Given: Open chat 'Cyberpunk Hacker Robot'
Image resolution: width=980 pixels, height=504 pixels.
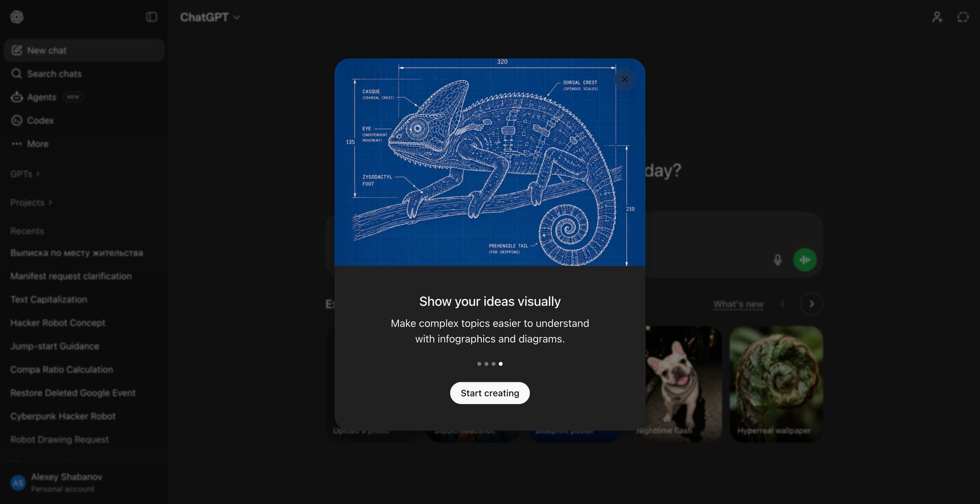Looking at the screenshot, I should (x=84, y=416).
